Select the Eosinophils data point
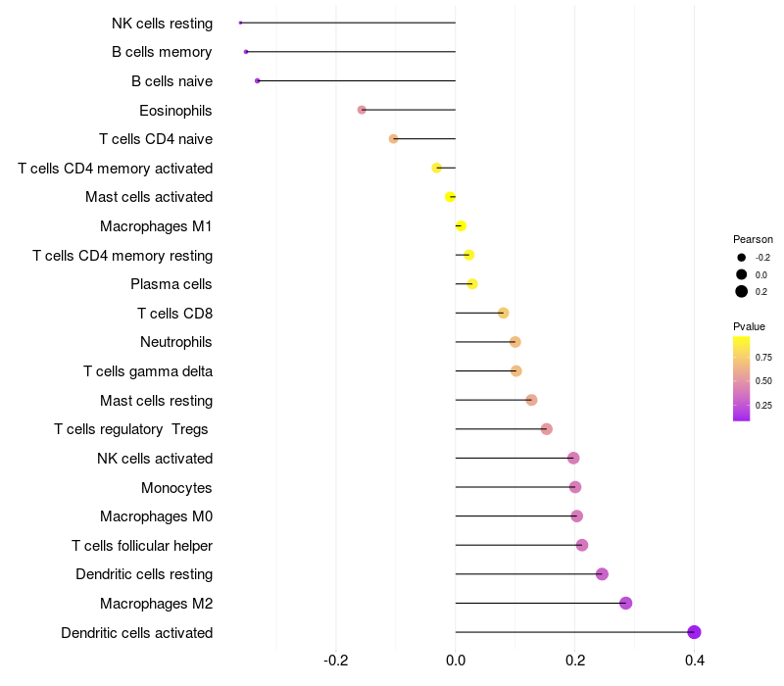This screenshot has height=686, width=784. 362,110
